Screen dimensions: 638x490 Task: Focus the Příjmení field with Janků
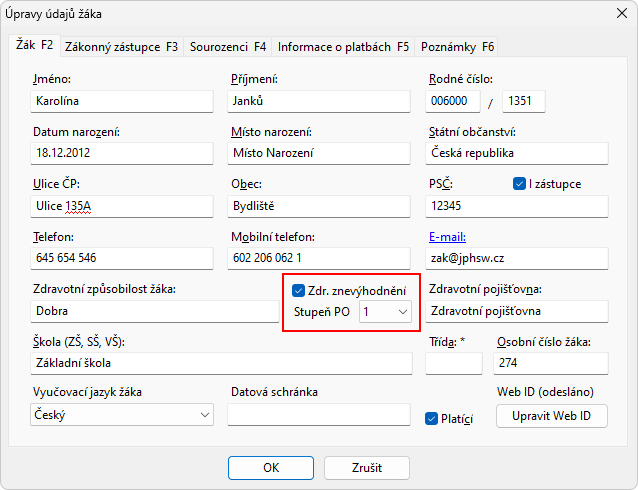[318, 101]
